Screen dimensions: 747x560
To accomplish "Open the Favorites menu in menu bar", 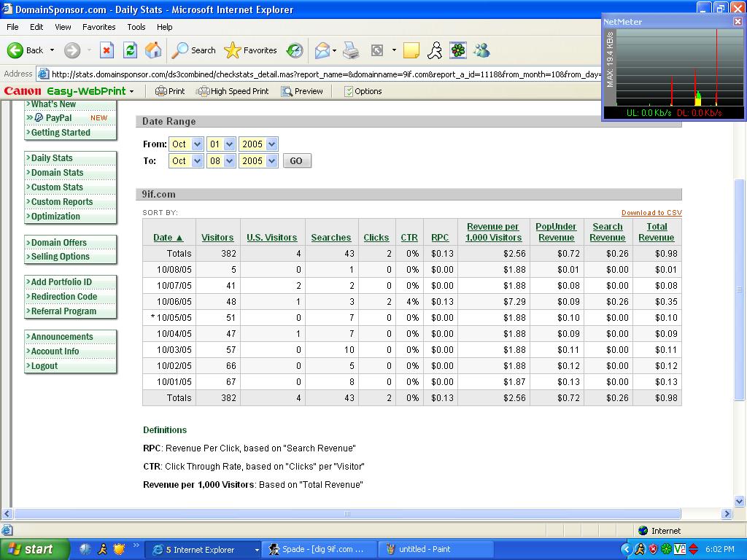I will point(98,27).
